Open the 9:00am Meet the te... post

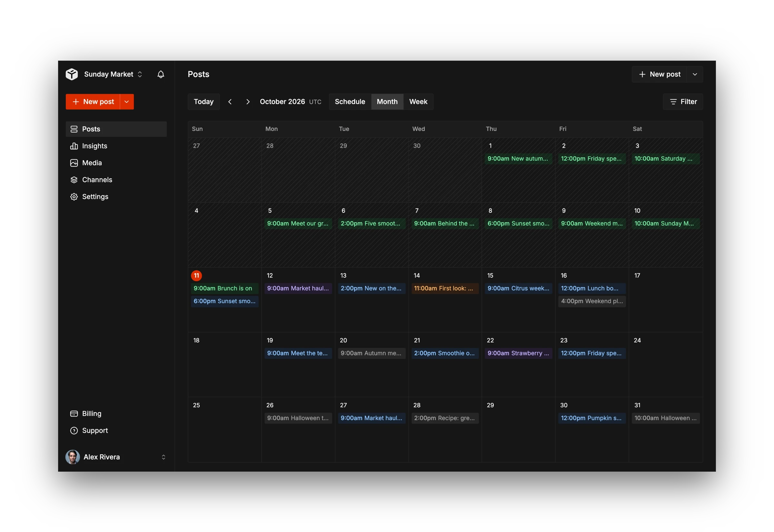[x=298, y=353]
